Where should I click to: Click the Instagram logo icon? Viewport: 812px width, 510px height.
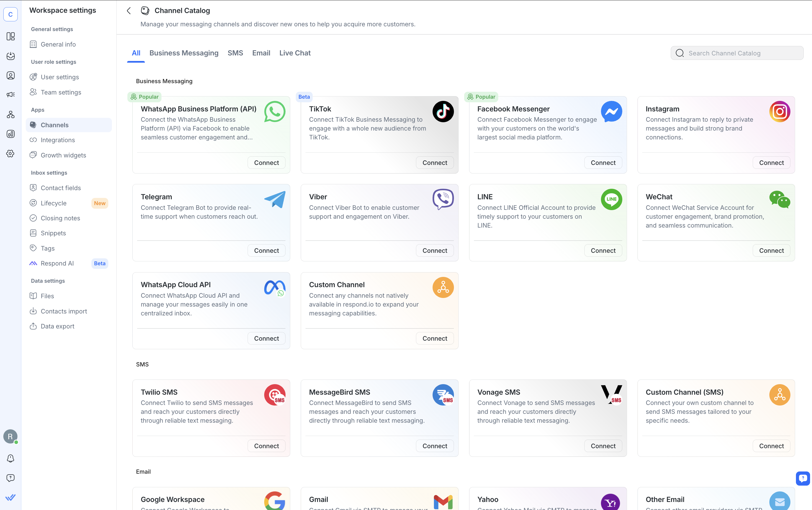coord(780,112)
